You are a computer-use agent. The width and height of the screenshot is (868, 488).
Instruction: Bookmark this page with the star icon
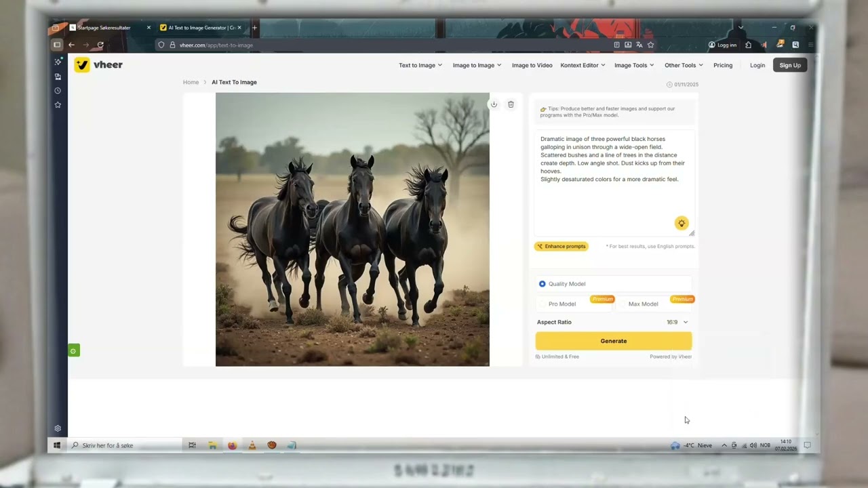click(650, 45)
